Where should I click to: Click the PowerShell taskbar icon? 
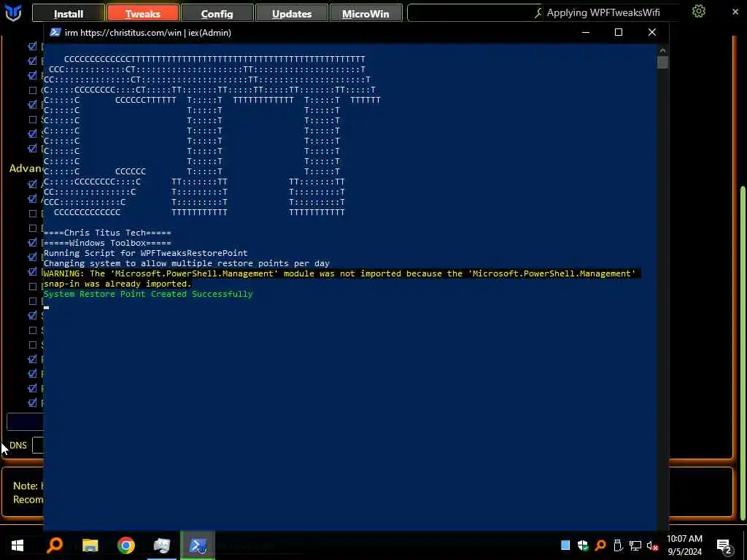198,545
